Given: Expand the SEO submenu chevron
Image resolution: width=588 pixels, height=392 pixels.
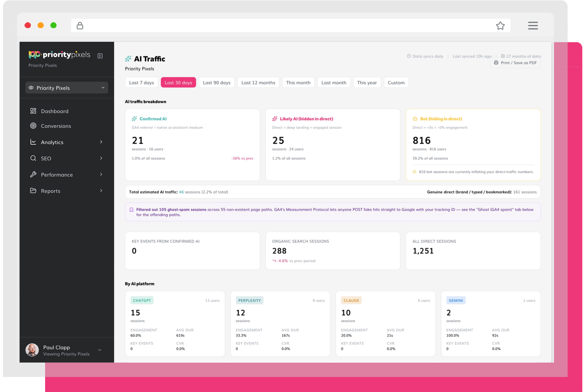Looking at the screenshot, I should point(101,158).
